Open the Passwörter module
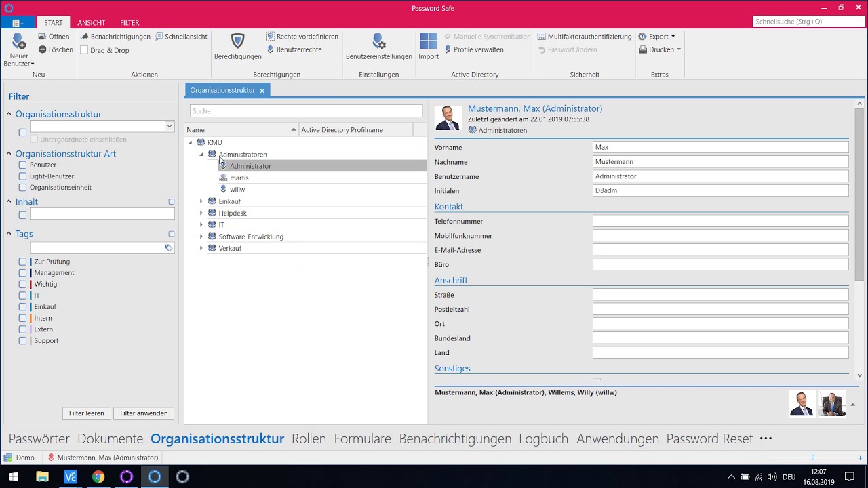Image resolution: width=868 pixels, height=488 pixels. (39, 439)
